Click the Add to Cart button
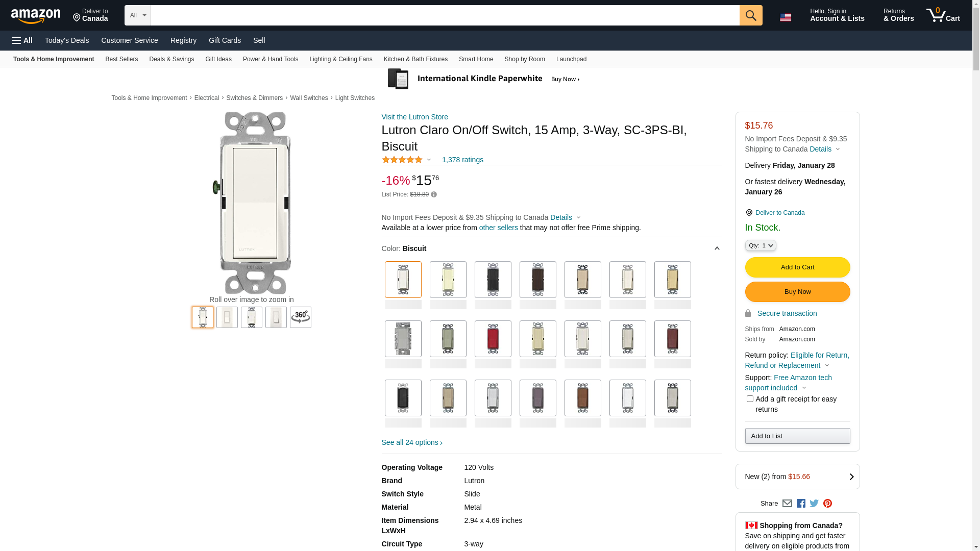 (797, 267)
